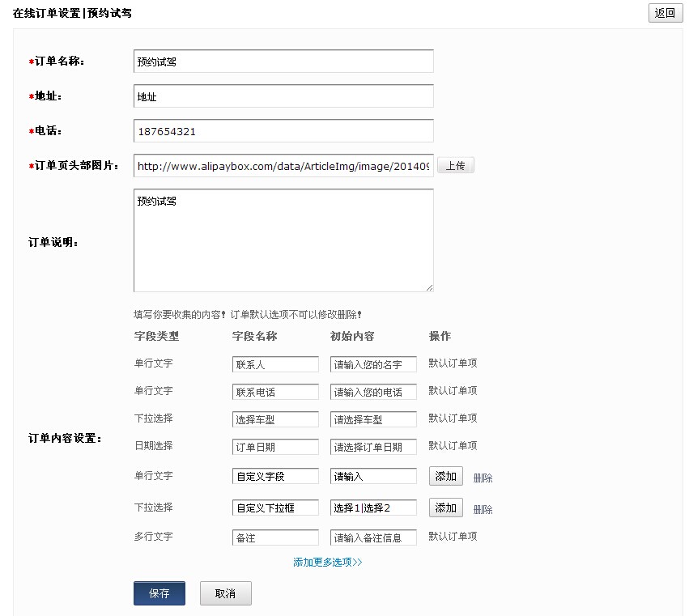This screenshot has height=616, width=689.
Task: Select the 选择1|选择2 options input
Action: (373, 508)
